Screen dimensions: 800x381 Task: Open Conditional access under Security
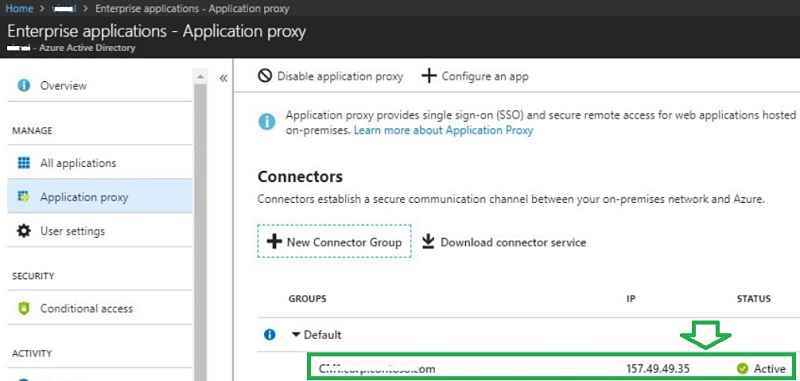100,309
